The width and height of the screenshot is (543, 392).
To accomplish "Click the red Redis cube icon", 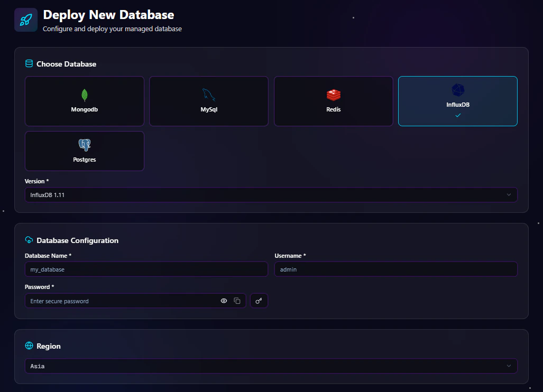I will [334, 95].
